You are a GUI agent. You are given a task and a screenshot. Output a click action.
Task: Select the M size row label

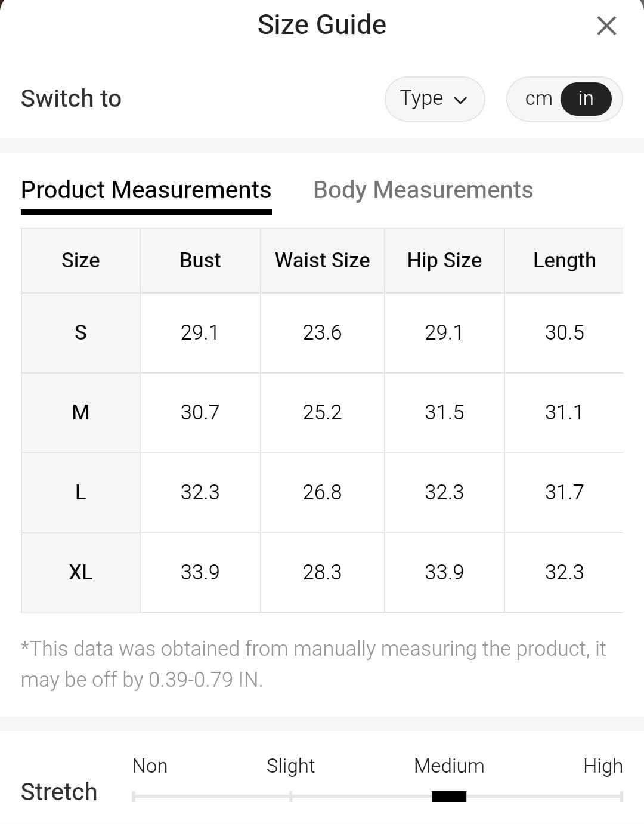80,412
